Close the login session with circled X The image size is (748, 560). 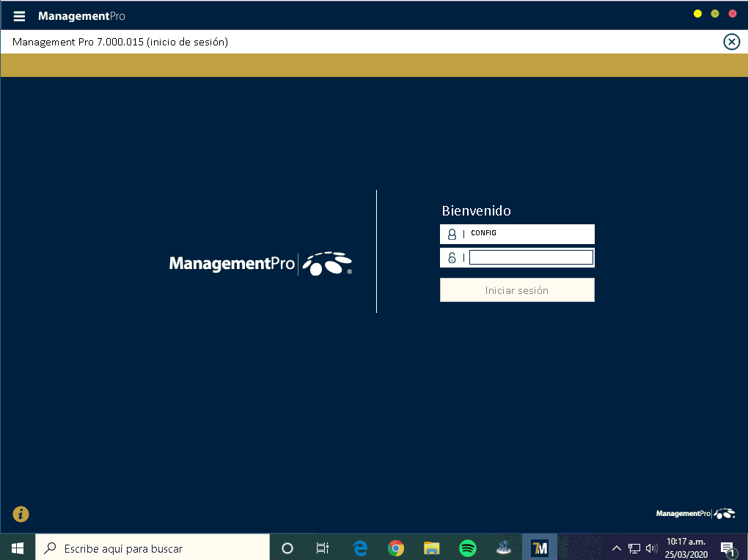[731, 42]
